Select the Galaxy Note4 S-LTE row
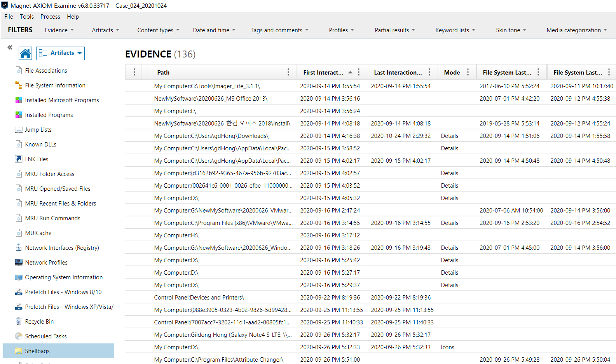The width and height of the screenshot is (616, 364). [370, 334]
